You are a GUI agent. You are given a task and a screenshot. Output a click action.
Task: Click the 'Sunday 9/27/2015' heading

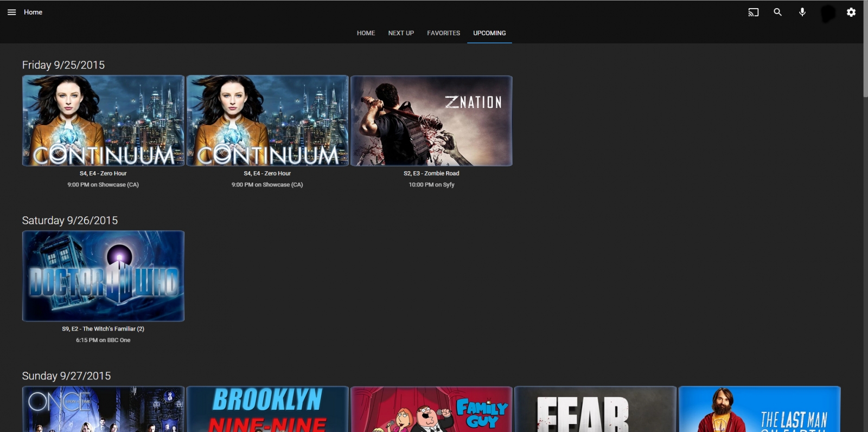pos(66,376)
